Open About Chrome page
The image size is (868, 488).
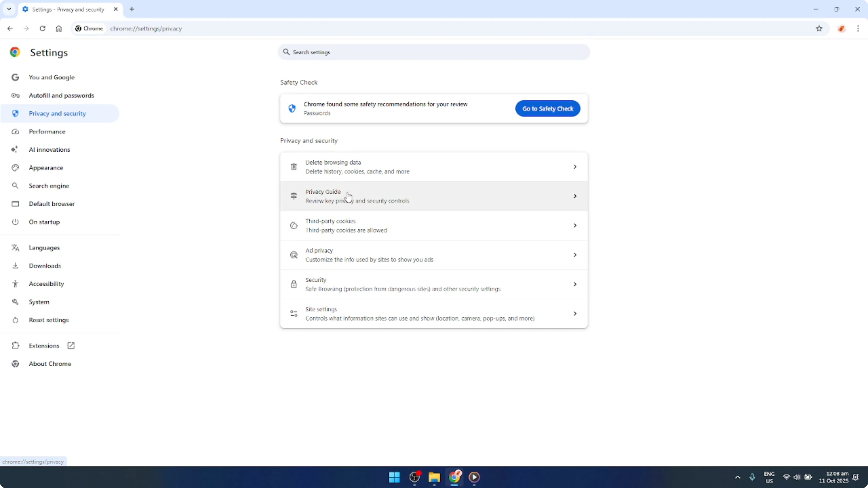click(60, 364)
